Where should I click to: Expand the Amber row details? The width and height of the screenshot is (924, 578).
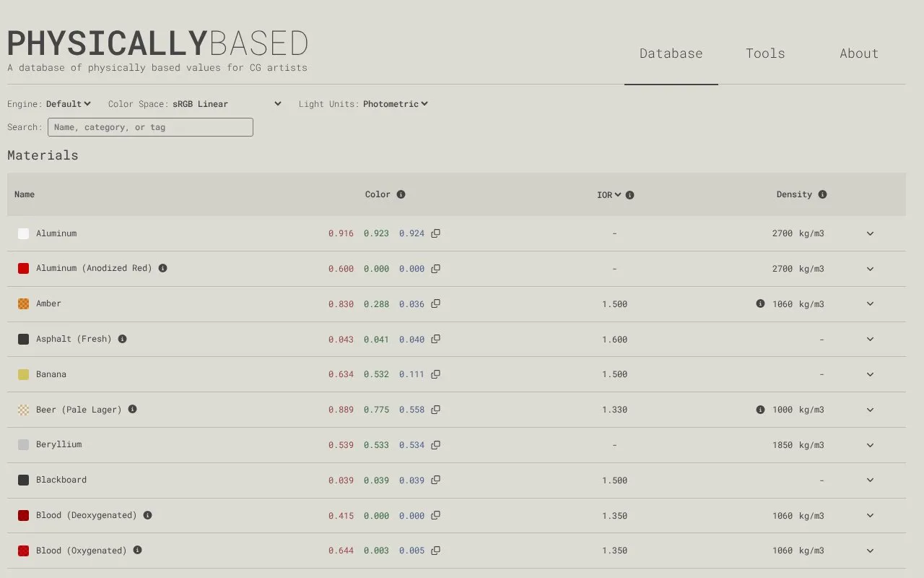[x=870, y=304]
